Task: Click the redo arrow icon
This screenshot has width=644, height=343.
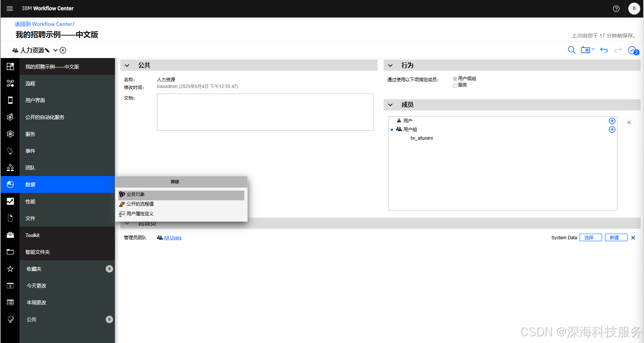Action: [618, 50]
